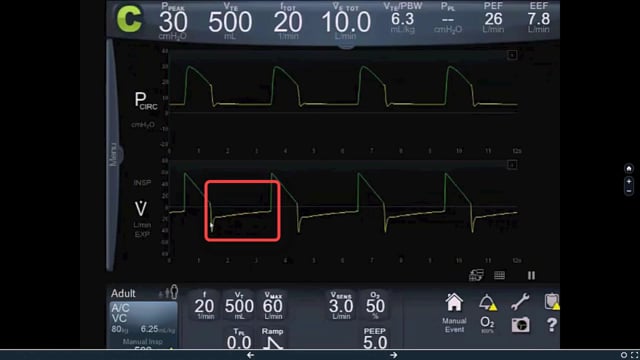Click the VTE/PBW 6.3 mL/kg reading
Screen dimensions: 640x360
coord(402,18)
